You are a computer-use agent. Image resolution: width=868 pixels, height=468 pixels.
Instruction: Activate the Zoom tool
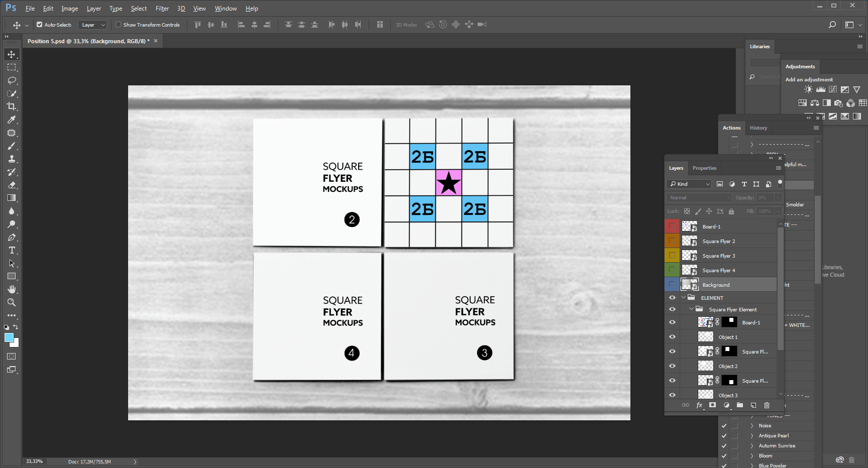(11, 302)
